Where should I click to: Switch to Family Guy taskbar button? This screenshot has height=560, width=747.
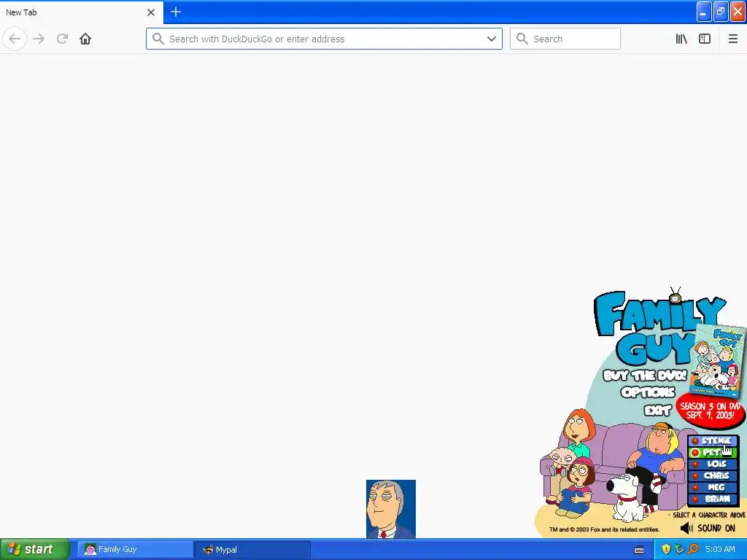[x=135, y=550]
